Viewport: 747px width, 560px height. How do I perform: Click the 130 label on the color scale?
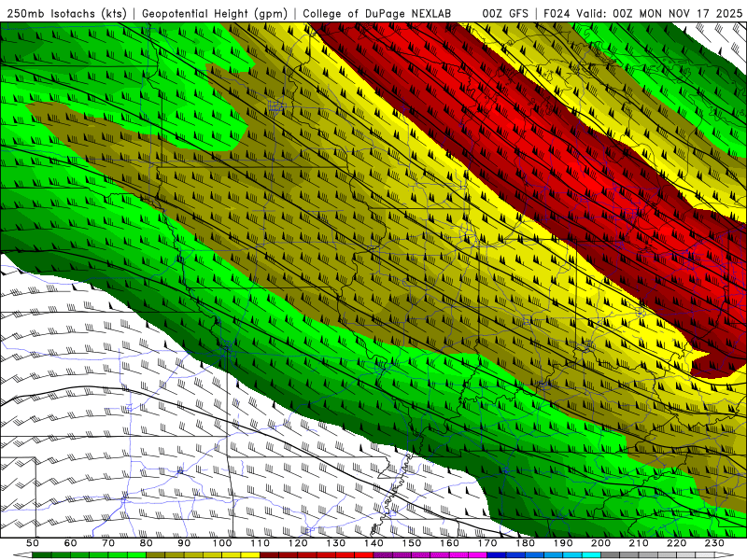click(x=336, y=543)
